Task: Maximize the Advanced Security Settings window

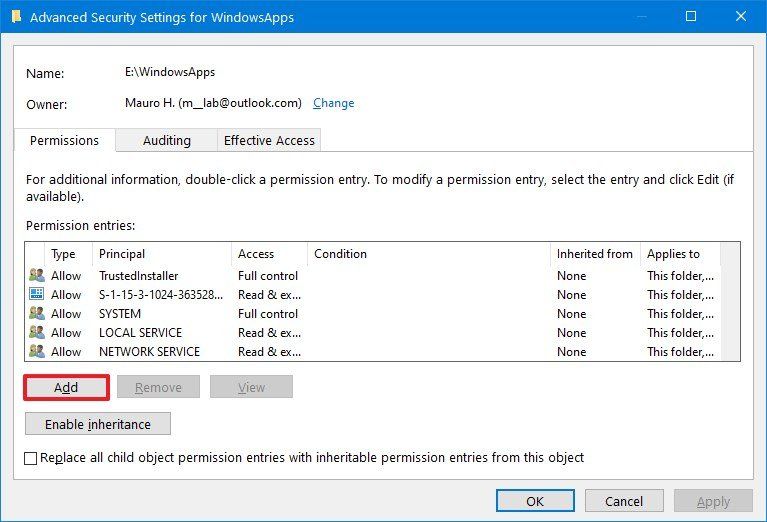Action: click(x=691, y=17)
